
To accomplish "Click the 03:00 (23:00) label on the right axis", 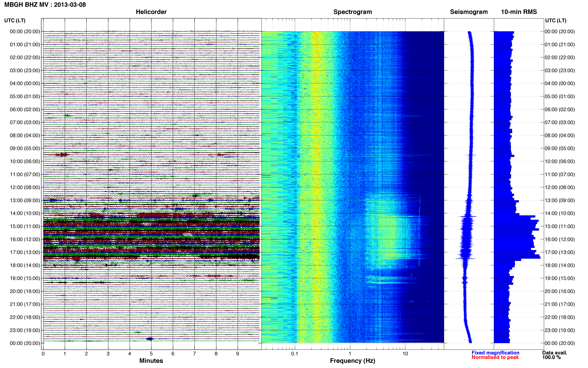I will (560, 71).
